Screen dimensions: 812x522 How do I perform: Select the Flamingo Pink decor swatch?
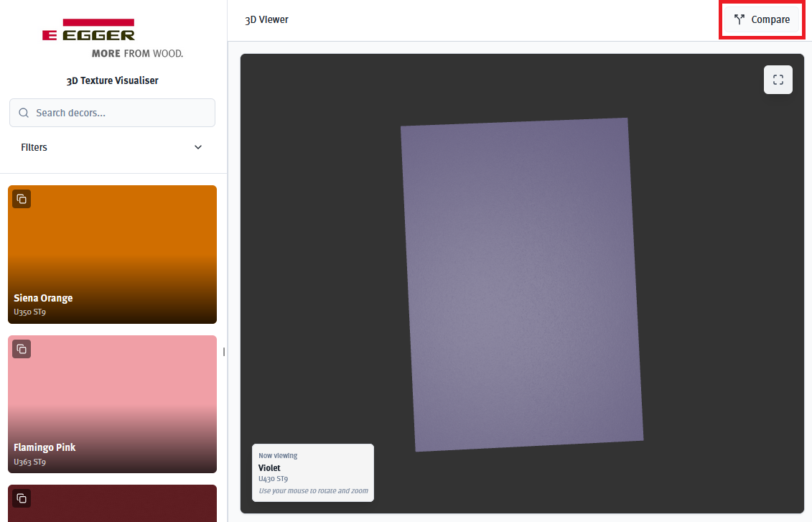(113, 404)
